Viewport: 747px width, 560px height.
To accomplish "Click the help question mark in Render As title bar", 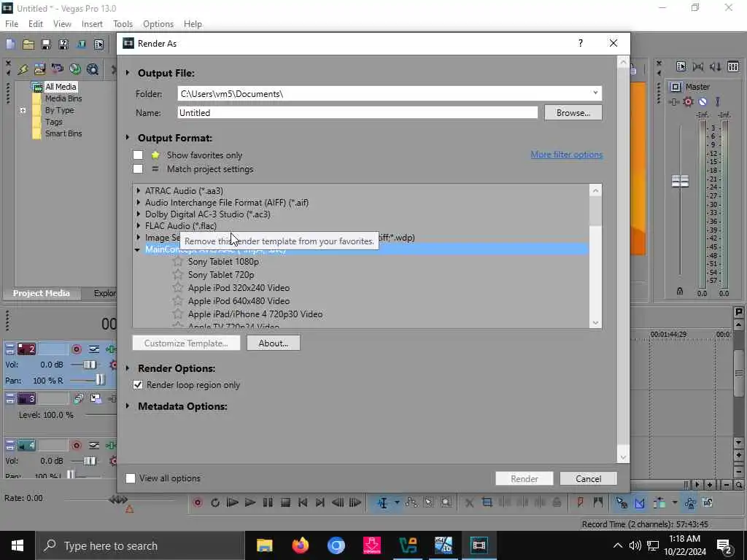I will click(580, 43).
